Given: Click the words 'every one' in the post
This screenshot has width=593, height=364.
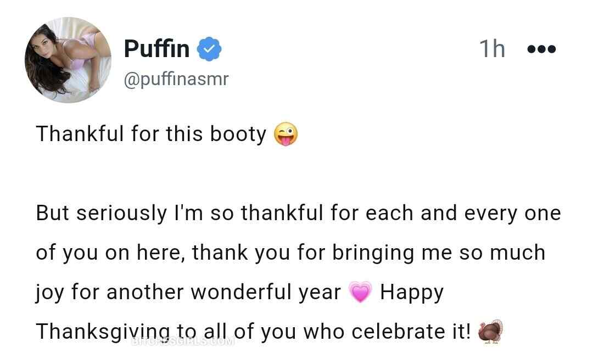Looking at the screenshot, I should (x=512, y=213).
